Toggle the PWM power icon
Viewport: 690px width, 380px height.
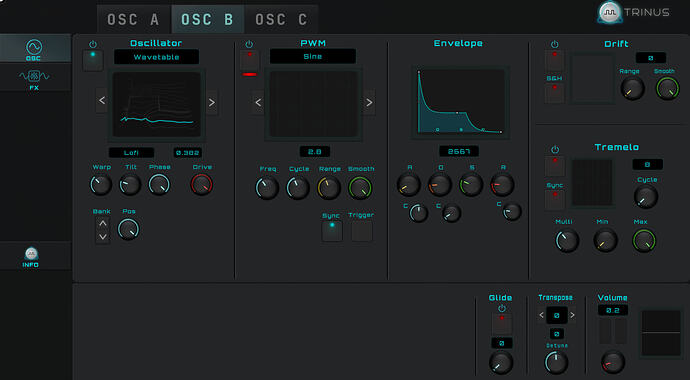coord(250,44)
